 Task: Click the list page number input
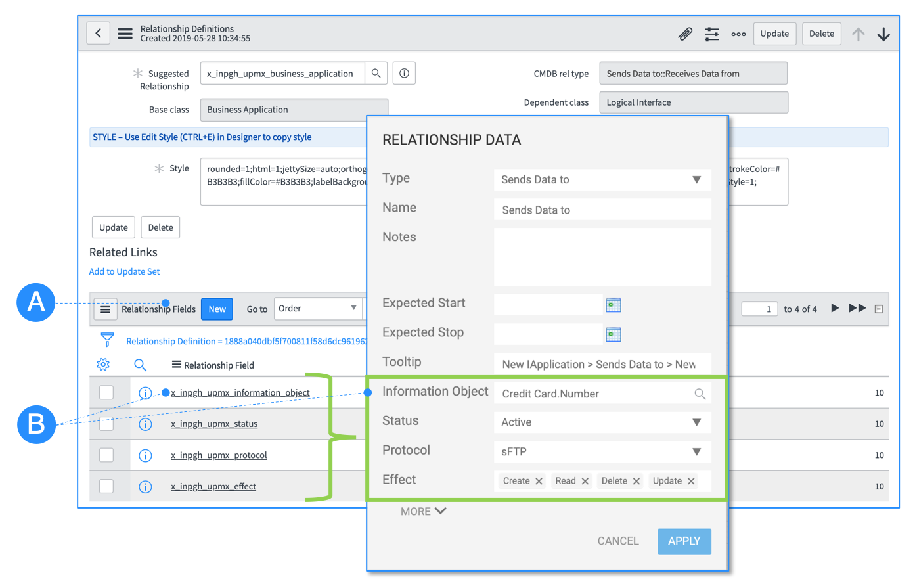[x=760, y=309]
